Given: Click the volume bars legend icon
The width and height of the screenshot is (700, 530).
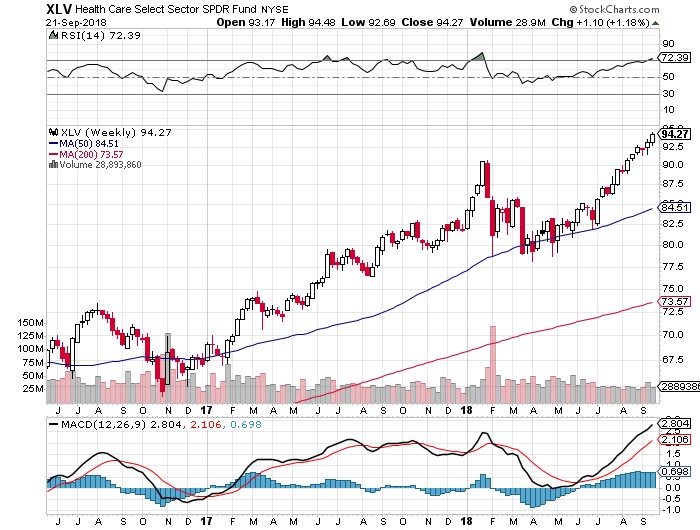Looking at the screenshot, I should click(53, 164).
